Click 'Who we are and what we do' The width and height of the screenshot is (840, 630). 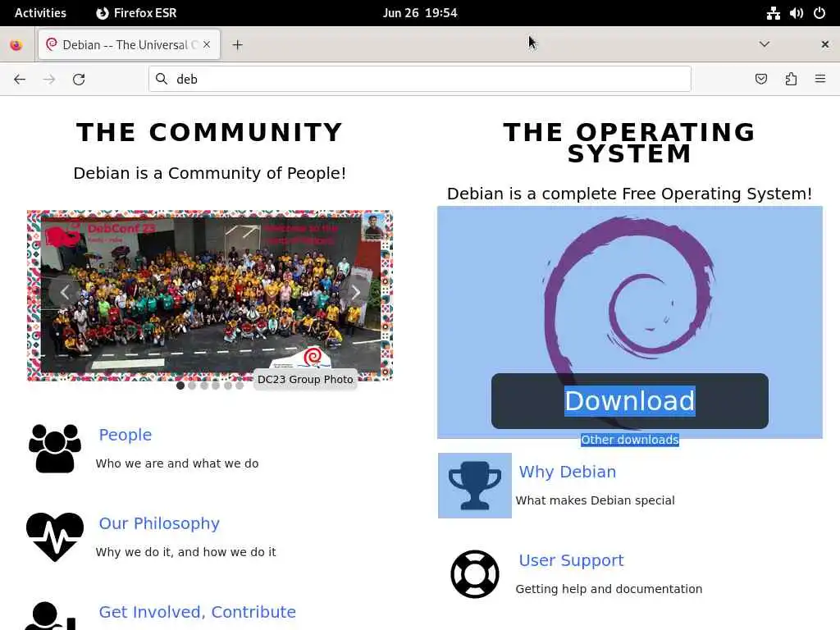[x=177, y=463]
